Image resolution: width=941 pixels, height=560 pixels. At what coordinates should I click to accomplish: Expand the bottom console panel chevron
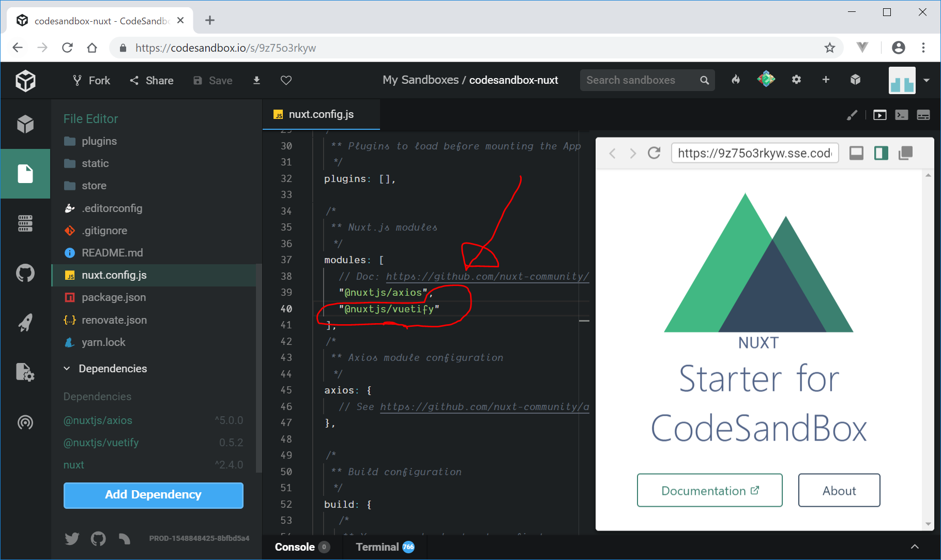tap(915, 547)
